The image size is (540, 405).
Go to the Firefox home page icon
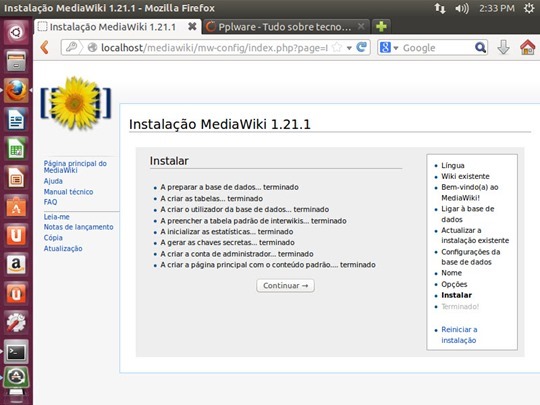(528, 47)
